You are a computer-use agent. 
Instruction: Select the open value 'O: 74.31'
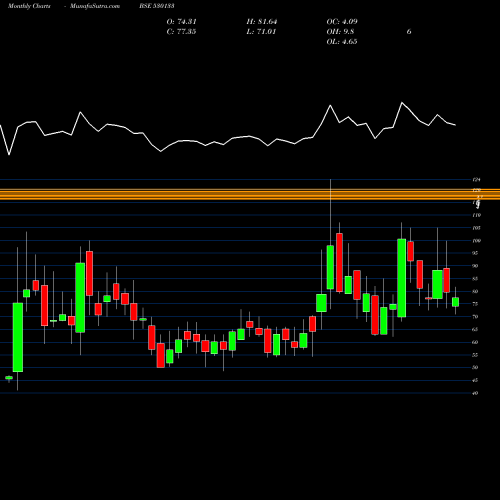tap(182, 22)
